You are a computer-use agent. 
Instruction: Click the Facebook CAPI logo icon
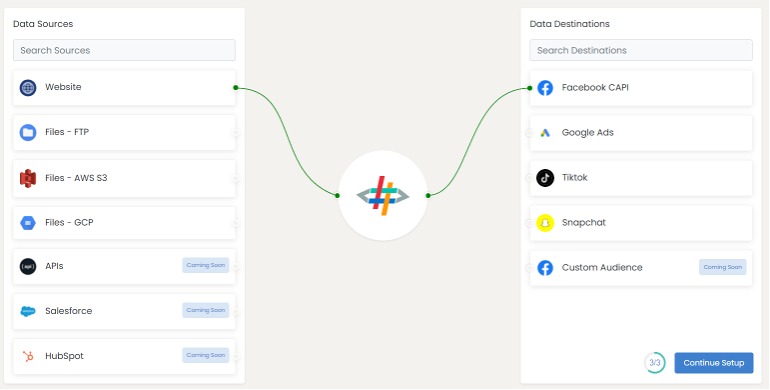coord(545,88)
